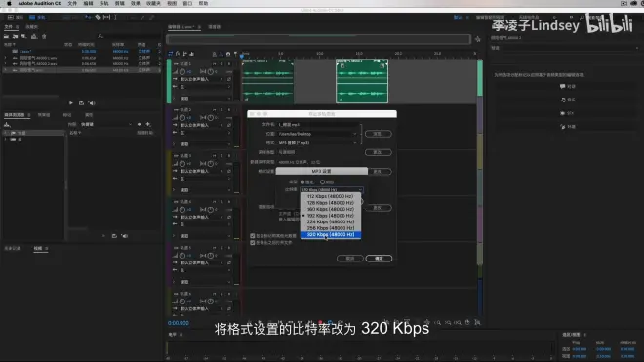Choose 128 Kbps (48000 Hz) from bitrate list

pos(331,203)
